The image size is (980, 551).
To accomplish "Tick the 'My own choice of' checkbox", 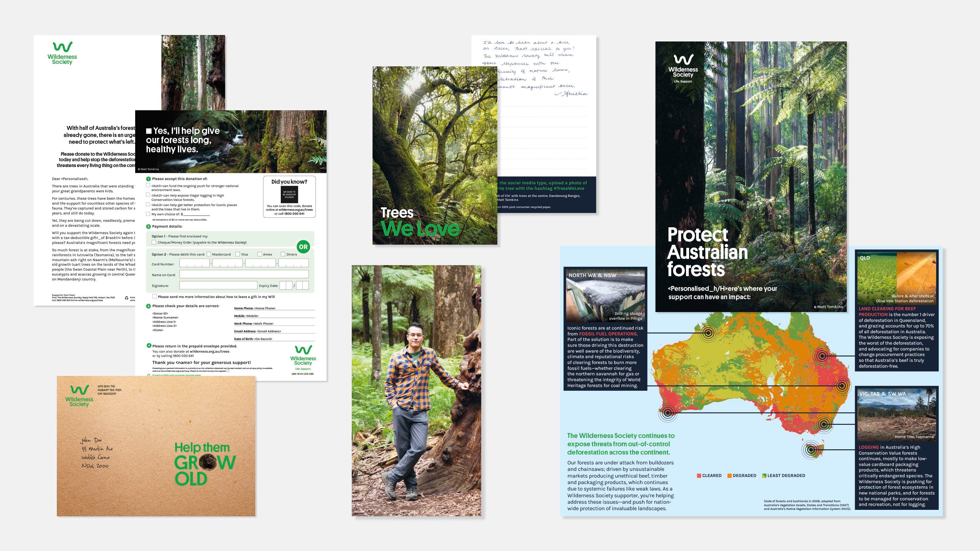I will [x=148, y=214].
